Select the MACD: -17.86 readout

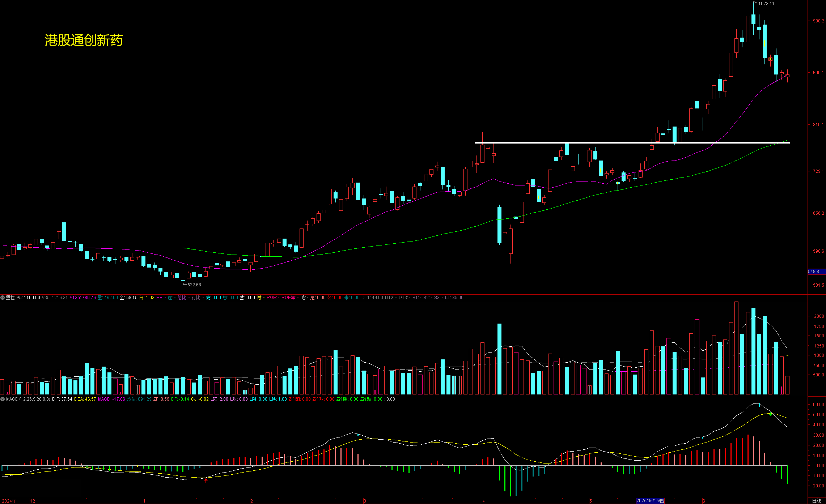point(111,399)
